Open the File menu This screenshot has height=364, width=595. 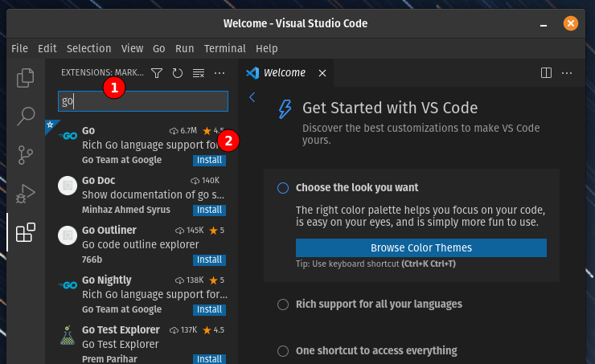coord(19,48)
